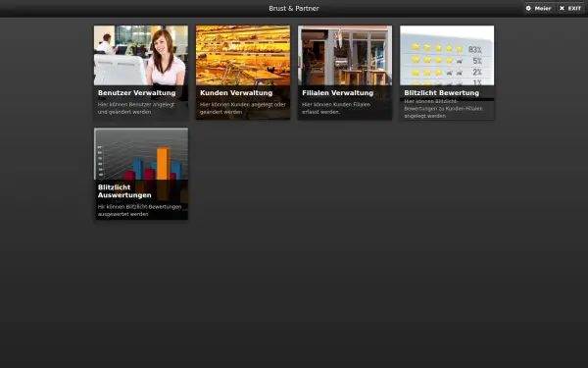Image resolution: width=588 pixels, height=368 pixels.
Task: Click text 'Hier können Benutzer angelegt und geändert werden'
Action: click(x=136, y=108)
